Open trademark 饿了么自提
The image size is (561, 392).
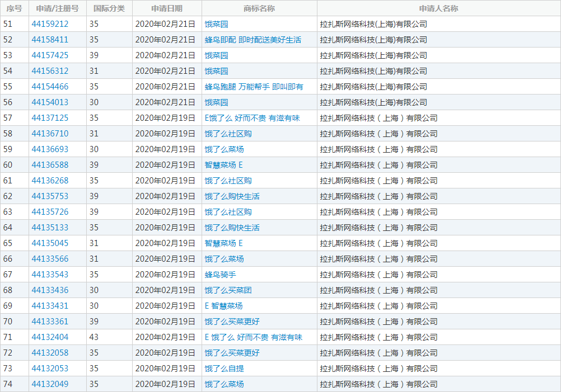224,369
